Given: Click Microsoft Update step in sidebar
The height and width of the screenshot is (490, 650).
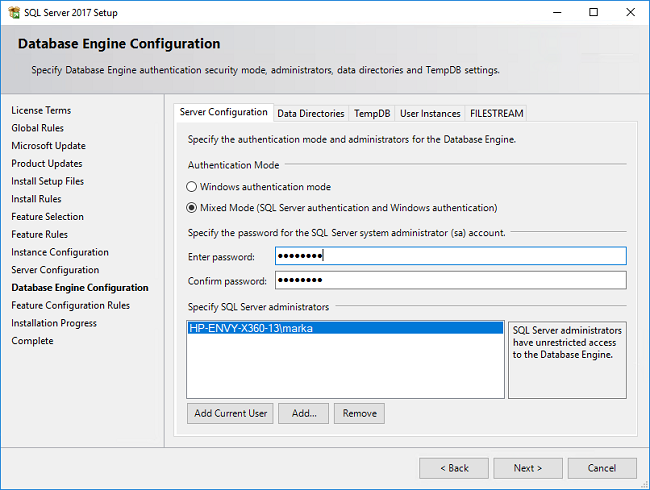Looking at the screenshot, I should 49,146.
